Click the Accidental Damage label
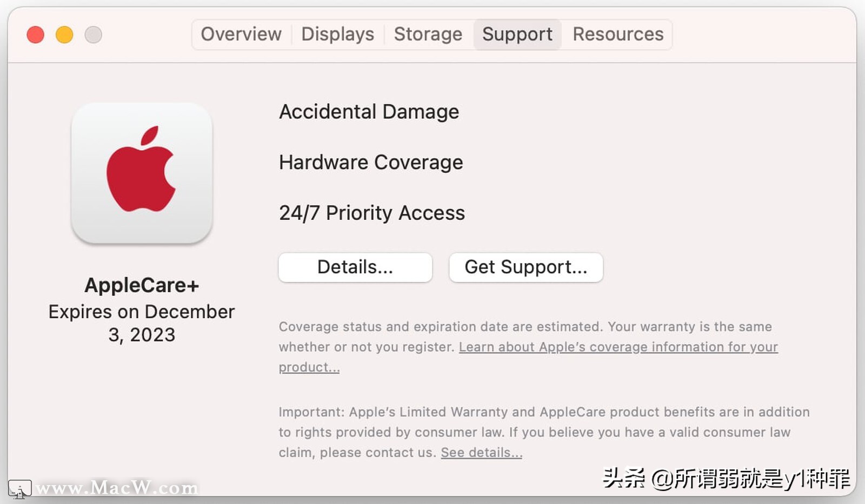 [x=369, y=112]
